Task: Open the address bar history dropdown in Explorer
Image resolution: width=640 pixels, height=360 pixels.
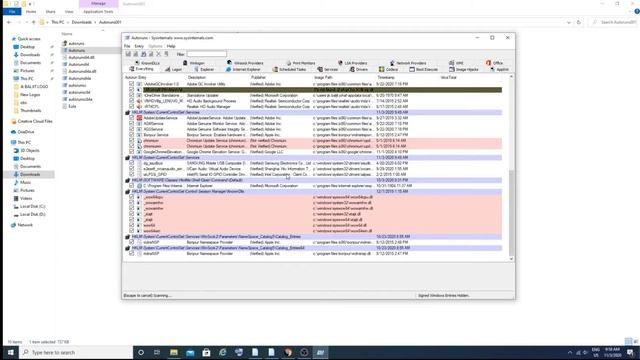Action: click(x=569, y=22)
